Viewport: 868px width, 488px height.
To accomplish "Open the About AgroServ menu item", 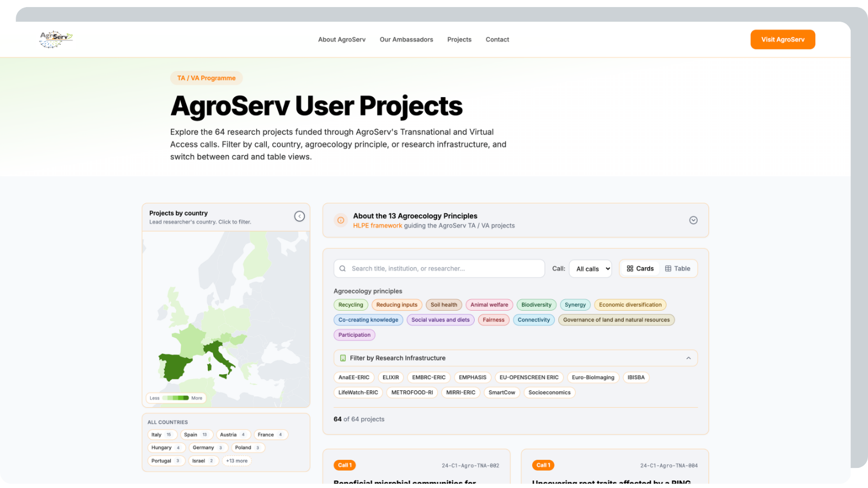I will click(x=342, y=39).
